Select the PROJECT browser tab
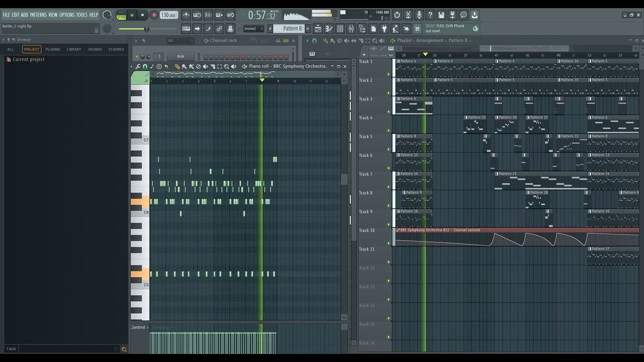 click(x=31, y=49)
